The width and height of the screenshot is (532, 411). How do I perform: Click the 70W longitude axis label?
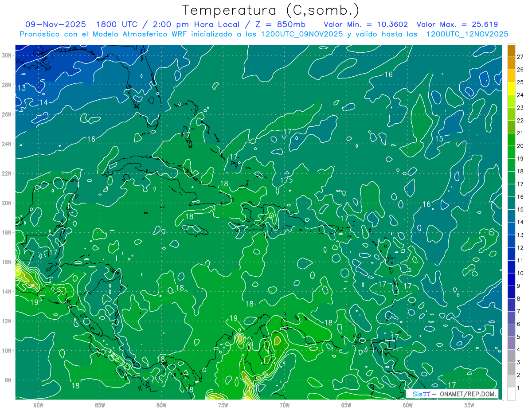[285, 405]
